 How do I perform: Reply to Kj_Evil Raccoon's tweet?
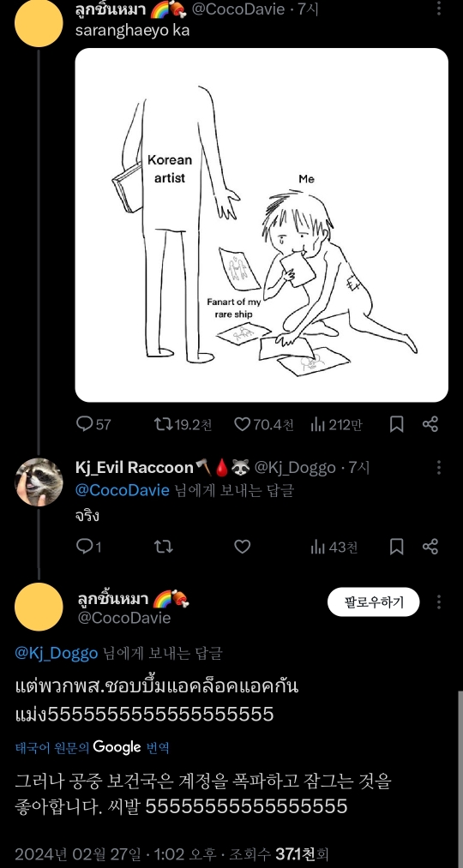tap(88, 547)
